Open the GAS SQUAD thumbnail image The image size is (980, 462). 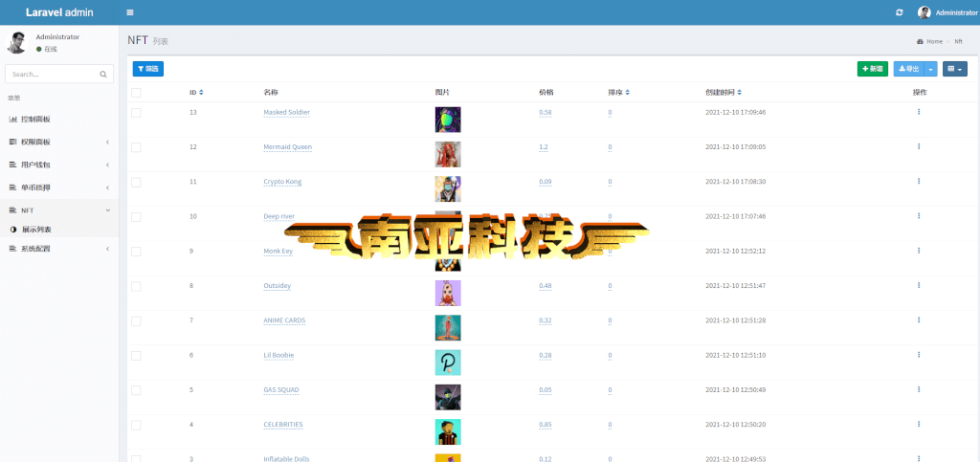448,397
